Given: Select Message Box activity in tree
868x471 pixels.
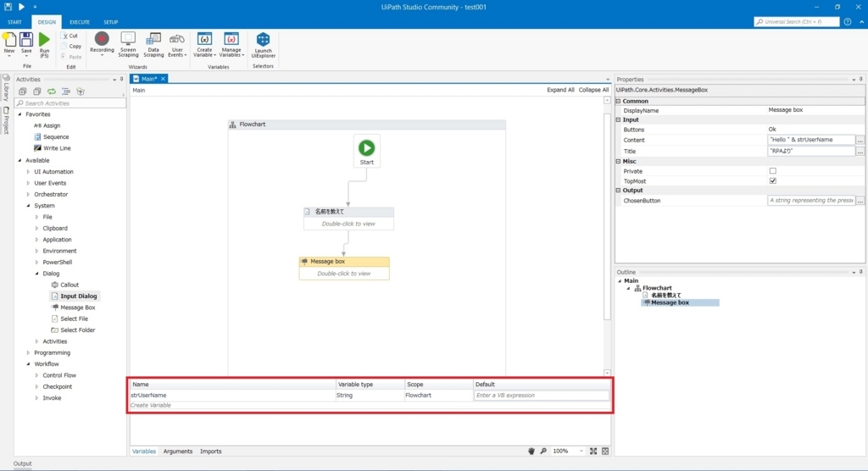Looking at the screenshot, I should [73, 308].
